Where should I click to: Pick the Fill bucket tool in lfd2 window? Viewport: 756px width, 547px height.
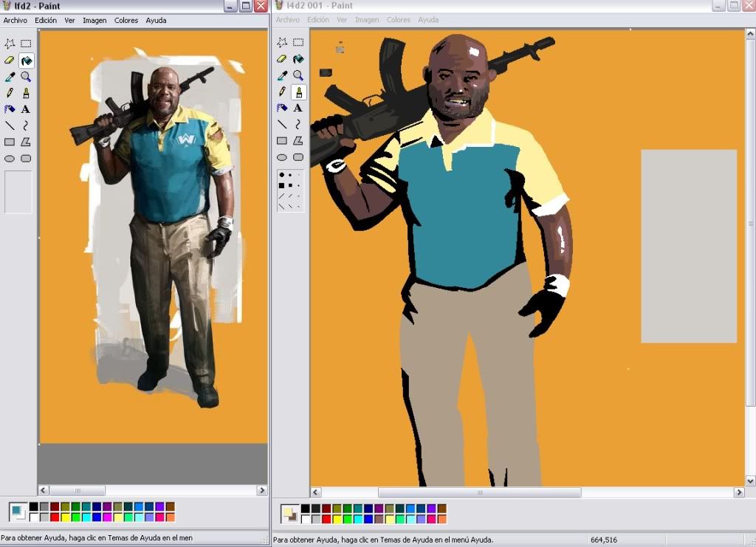tap(26, 61)
